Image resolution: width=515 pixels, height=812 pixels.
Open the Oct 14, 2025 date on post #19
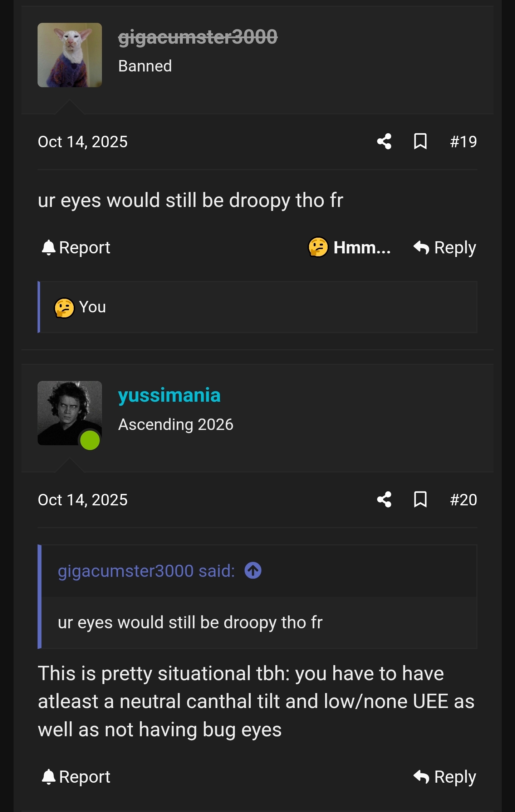point(83,142)
